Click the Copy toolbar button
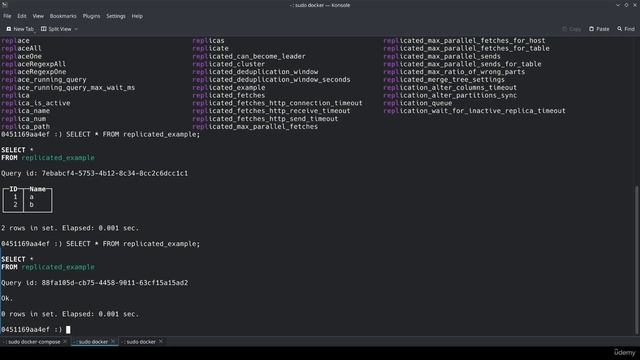 [x=572, y=29]
